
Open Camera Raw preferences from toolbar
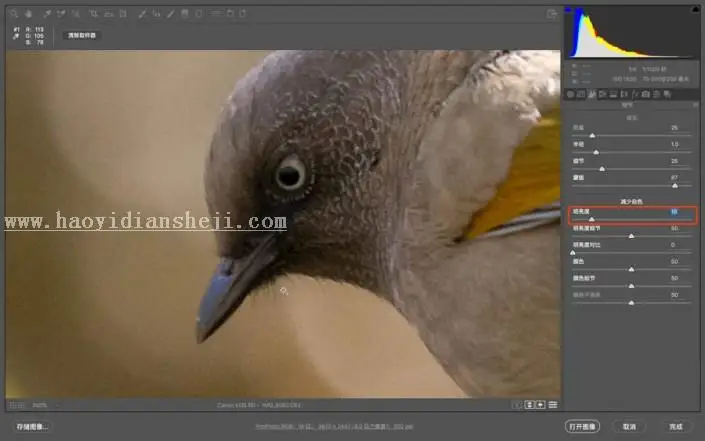point(216,14)
